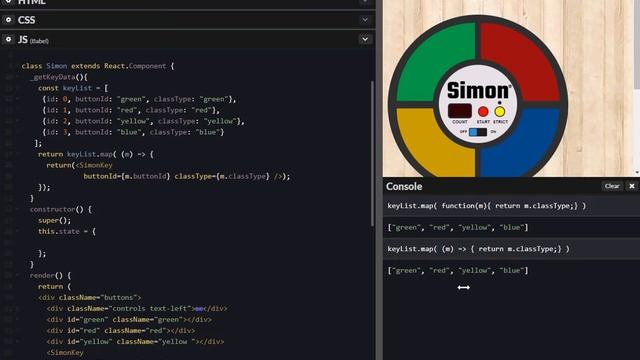Image resolution: width=640 pixels, height=360 pixels.
Task: Flip the Simon OFF/ON power switch
Action: click(x=478, y=132)
